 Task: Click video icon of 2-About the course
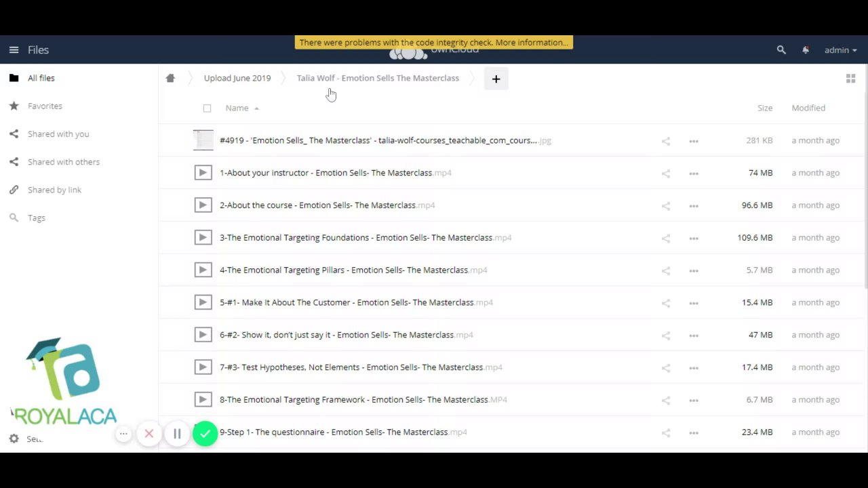click(x=203, y=205)
